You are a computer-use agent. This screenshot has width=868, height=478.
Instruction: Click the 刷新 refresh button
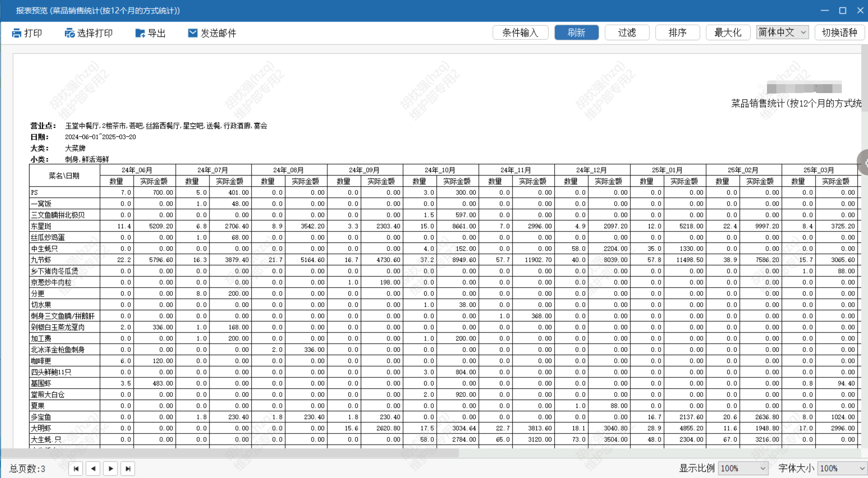[577, 33]
